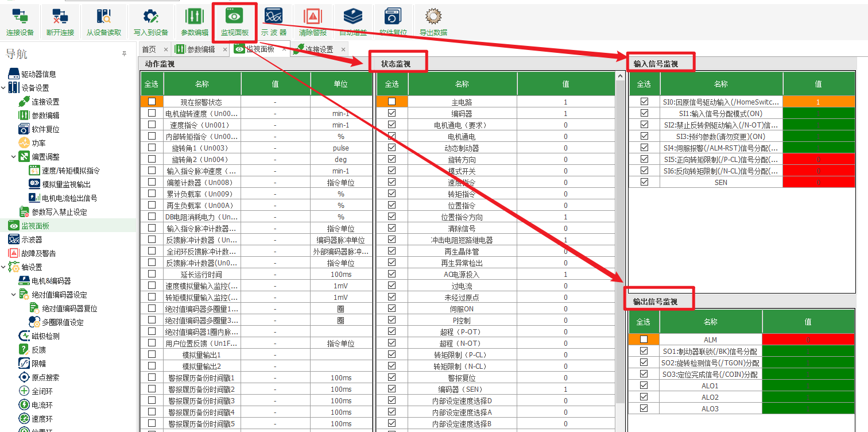Switch to the 连接设置 tab

(319, 49)
